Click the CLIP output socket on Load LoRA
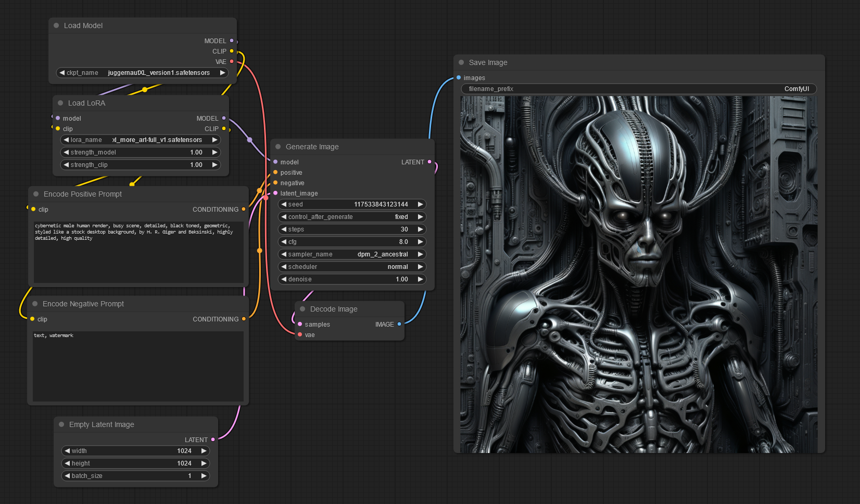 (x=224, y=128)
